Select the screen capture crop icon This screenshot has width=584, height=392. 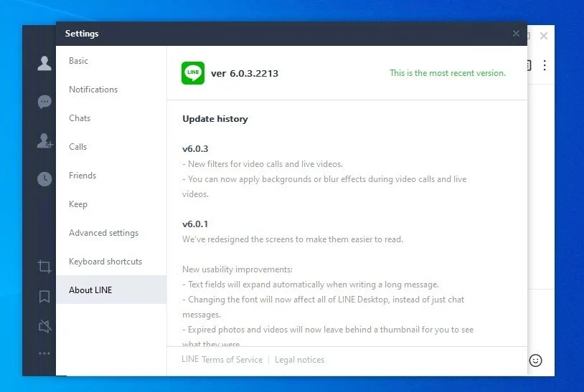(44, 267)
